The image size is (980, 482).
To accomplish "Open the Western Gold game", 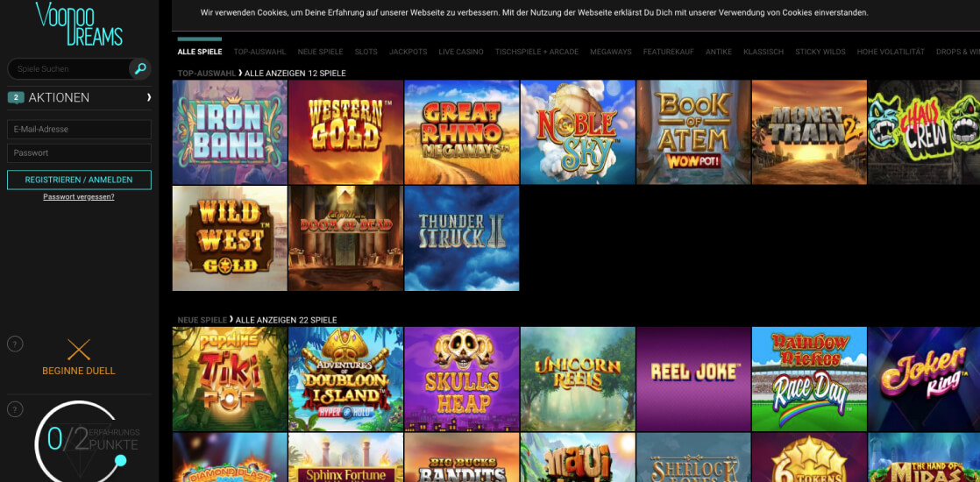I will point(345,132).
